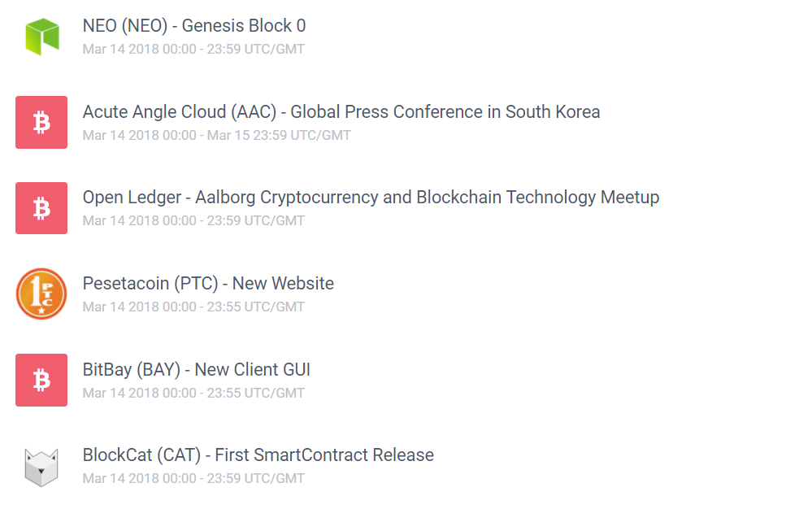
Task: Click the Open Ledger red bitcoin icon
Action: coord(41,208)
